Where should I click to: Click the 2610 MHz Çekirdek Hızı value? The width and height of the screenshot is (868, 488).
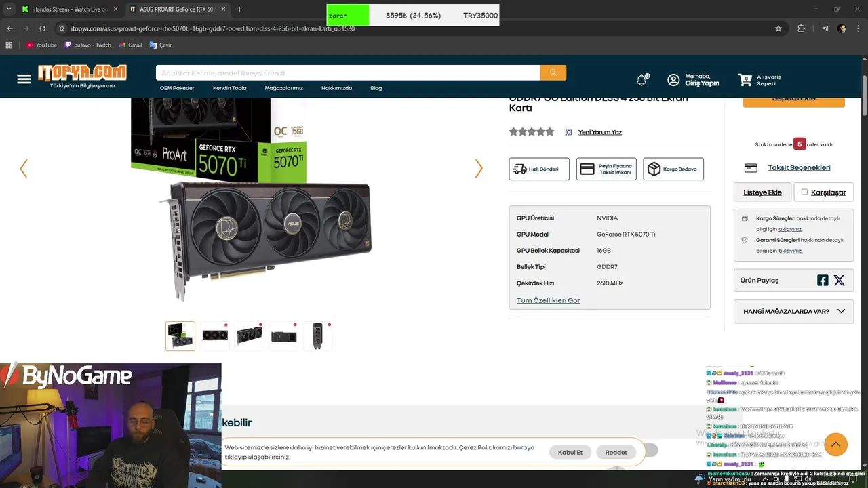coord(610,283)
